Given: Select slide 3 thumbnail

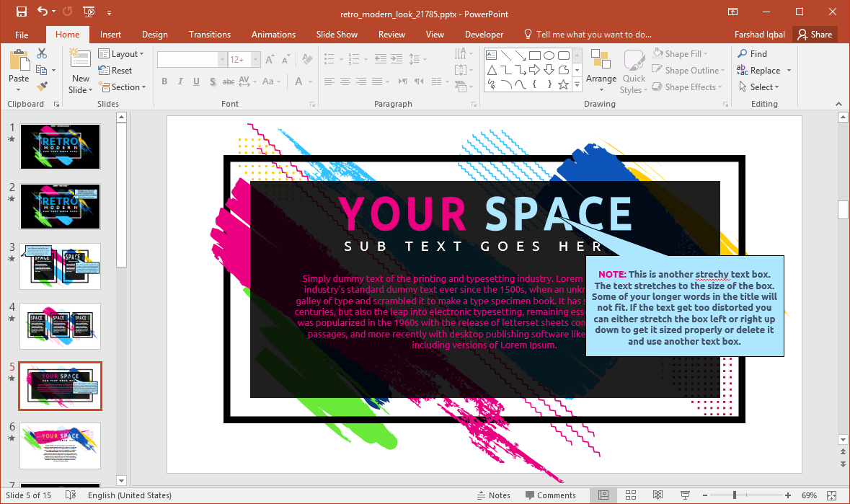Looking at the screenshot, I should 60,266.
